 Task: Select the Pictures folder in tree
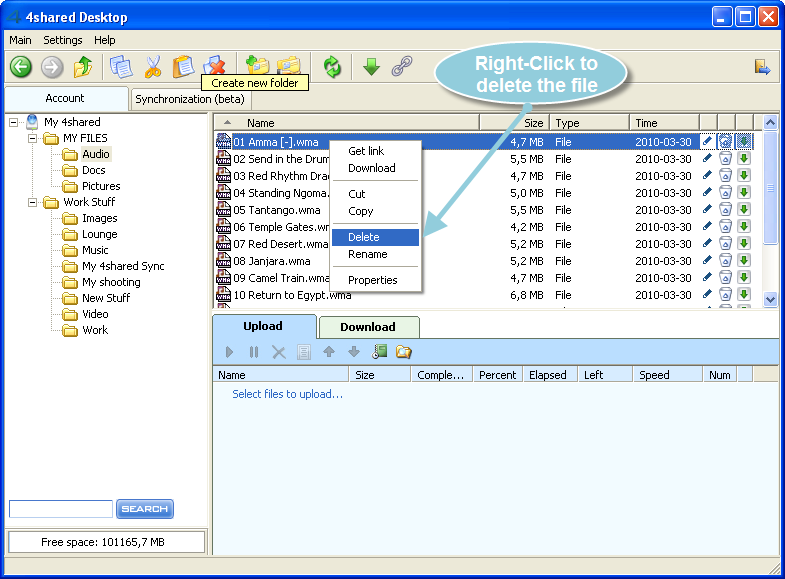[101, 186]
